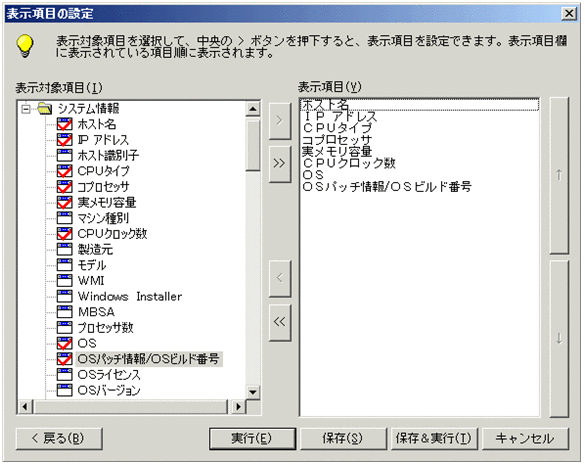Viewport: 585px width, 465px height.
Task: Select the OSパッチ情報/OSビルド番号 tree label
Action: [148, 359]
